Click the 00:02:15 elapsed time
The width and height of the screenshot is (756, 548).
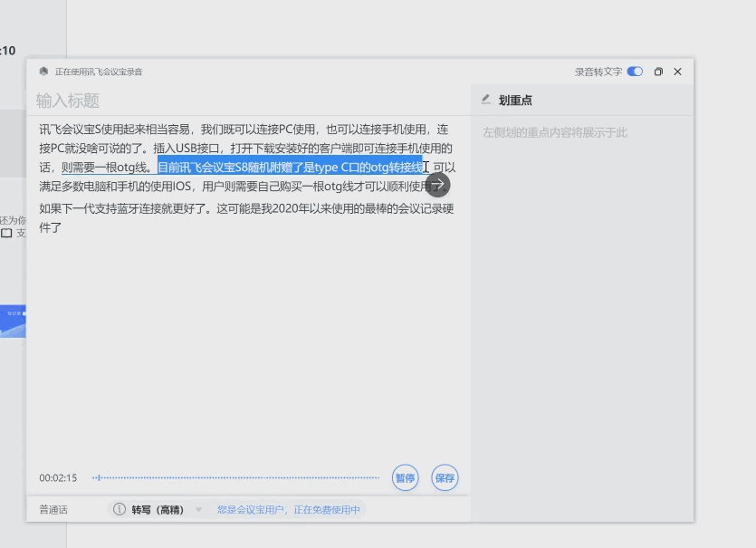point(58,477)
